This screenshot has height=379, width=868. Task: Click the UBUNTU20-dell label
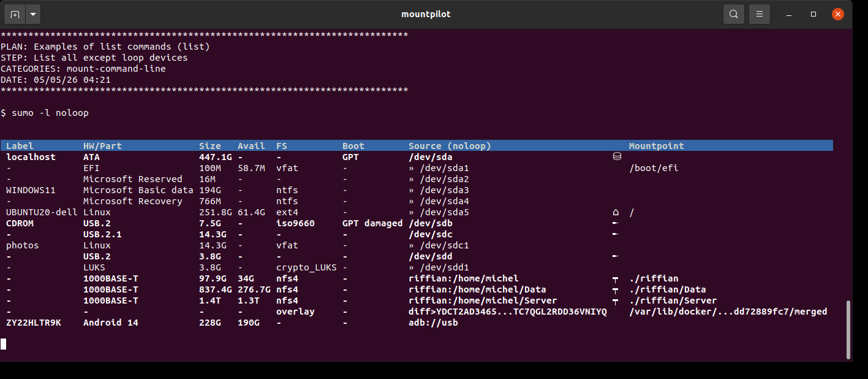click(x=42, y=212)
